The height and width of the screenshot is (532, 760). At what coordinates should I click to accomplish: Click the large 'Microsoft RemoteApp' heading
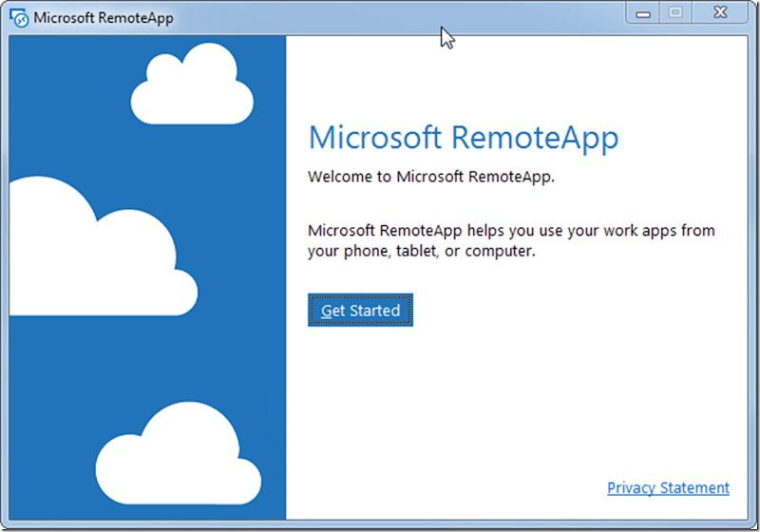pos(464,138)
